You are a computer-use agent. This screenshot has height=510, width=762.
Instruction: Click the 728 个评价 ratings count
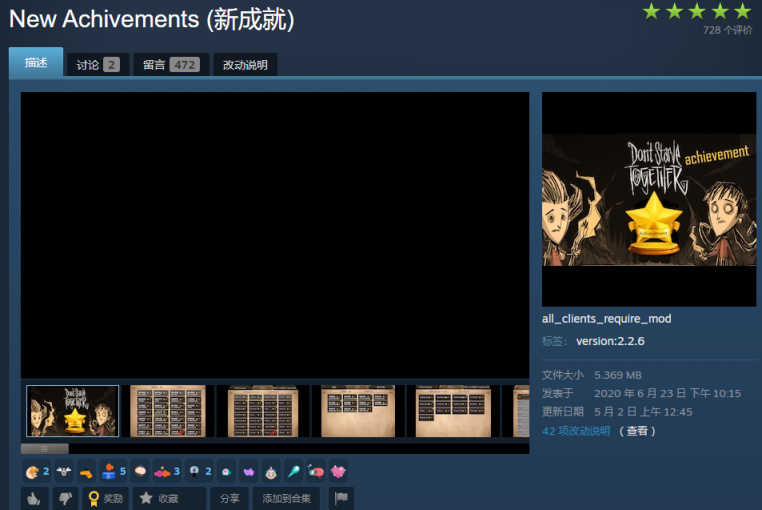[x=727, y=30]
